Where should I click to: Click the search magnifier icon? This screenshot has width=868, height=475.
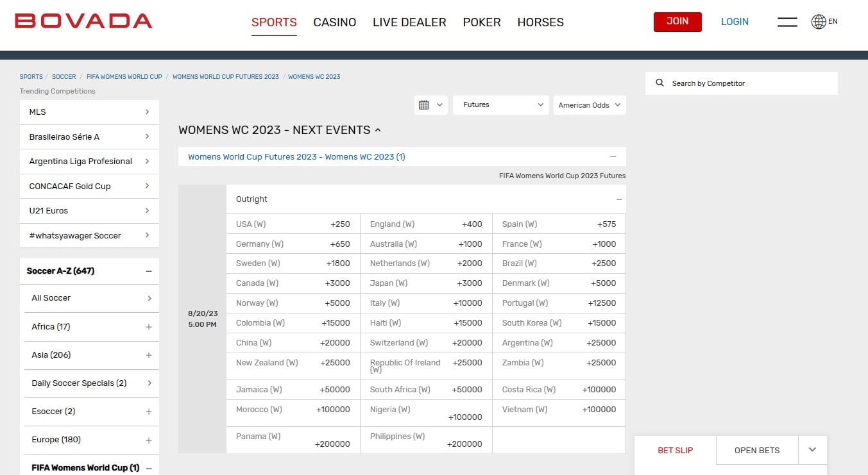coord(660,83)
